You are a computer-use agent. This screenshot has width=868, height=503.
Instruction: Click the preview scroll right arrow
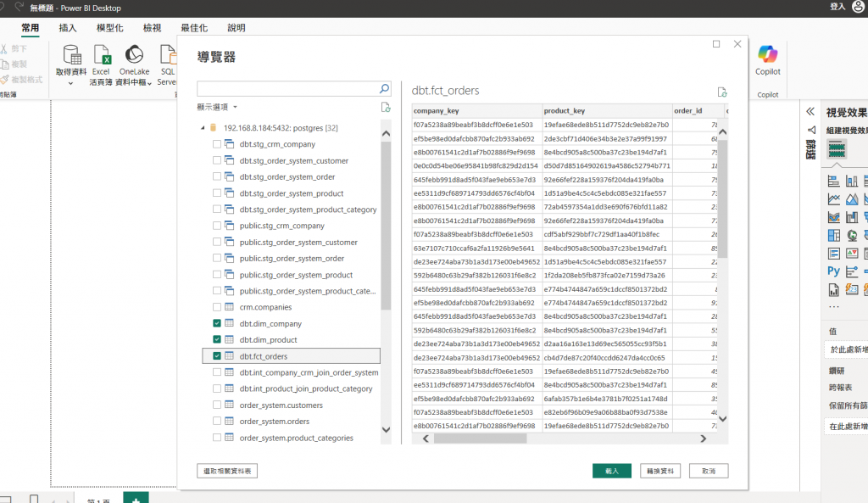703,439
